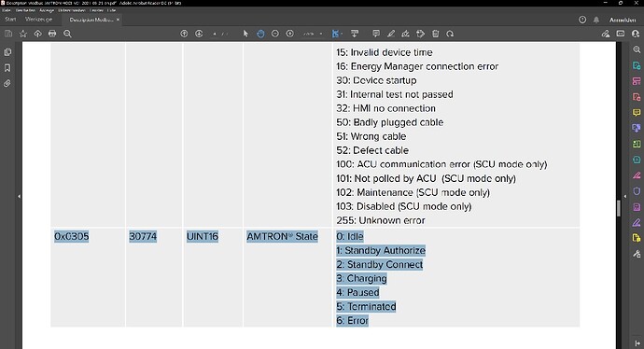Open the bookmarks side panel
The width and height of the screenshot is (644, 349).
(x=7, y=68)
